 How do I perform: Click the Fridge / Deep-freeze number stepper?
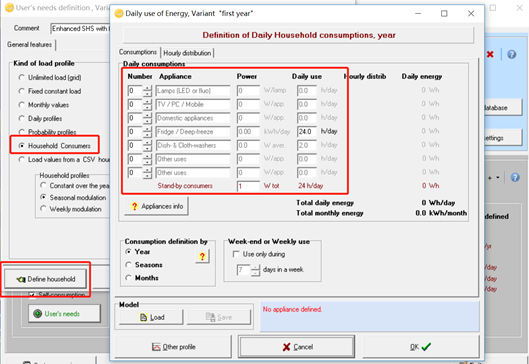147,132
